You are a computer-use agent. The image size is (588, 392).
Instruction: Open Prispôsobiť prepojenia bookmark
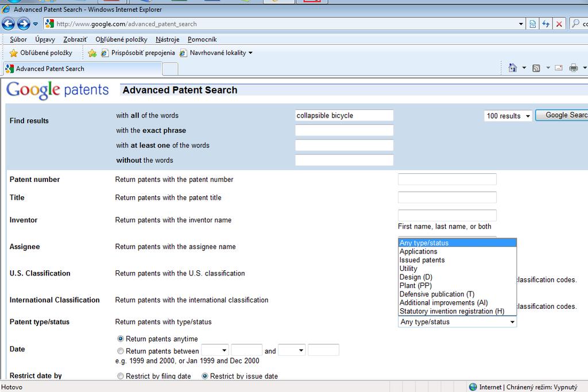pos(138,53)
